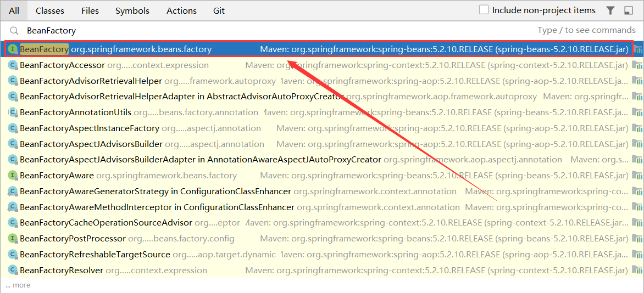Click library icon at end of BeanFactoryAware row
Screen dimensions: 644x293
coord(637,175)
